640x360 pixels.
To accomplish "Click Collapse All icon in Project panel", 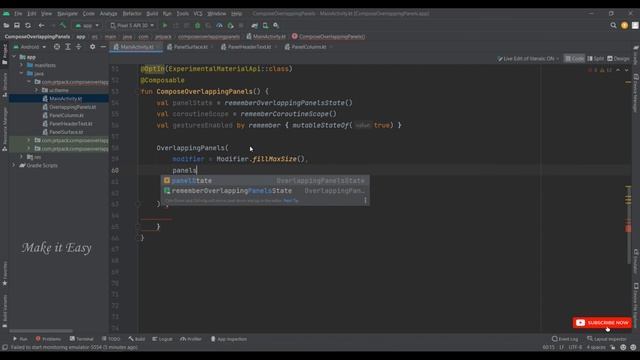I will click(x=78, y=47).
